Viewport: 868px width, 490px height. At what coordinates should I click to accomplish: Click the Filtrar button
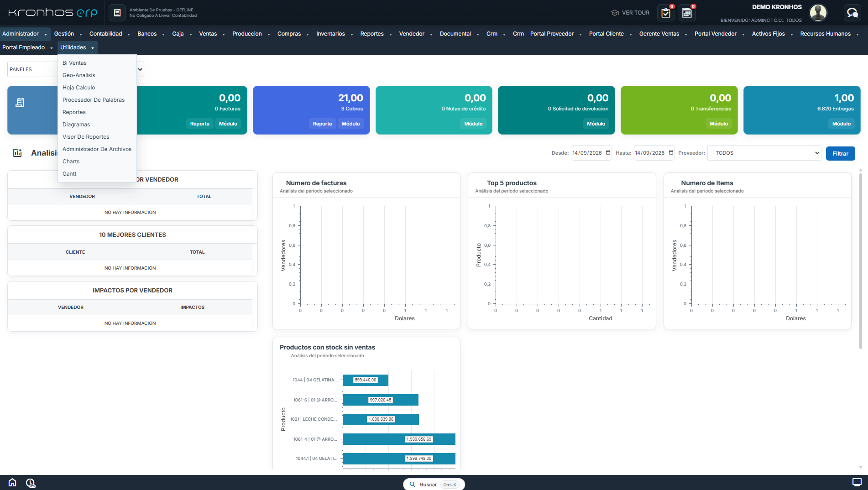(x=840, y=153)
